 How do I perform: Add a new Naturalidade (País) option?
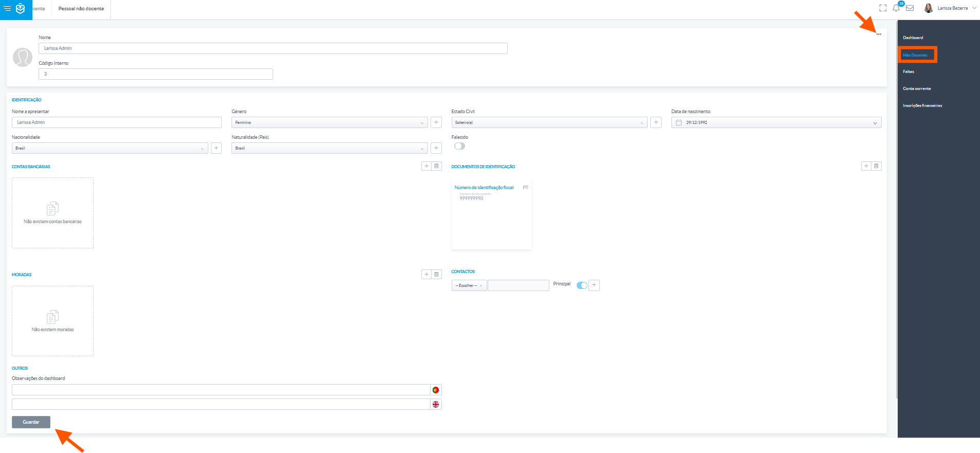point(436,148)
